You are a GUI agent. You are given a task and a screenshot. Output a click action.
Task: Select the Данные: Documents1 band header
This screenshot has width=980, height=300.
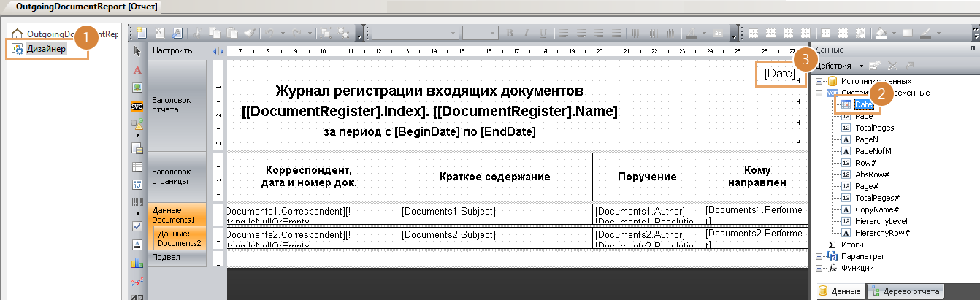[x=176, y=215]
